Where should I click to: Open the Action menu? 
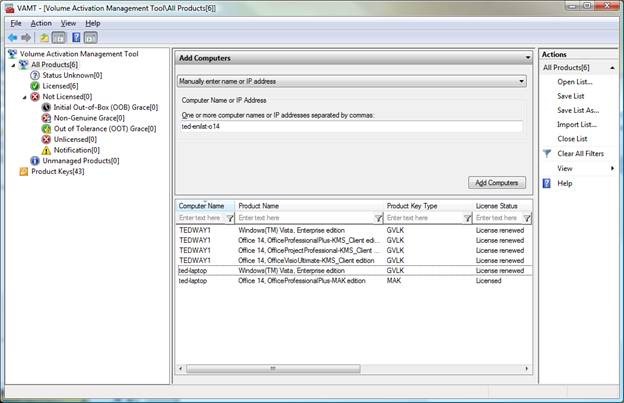pos(41,23)
